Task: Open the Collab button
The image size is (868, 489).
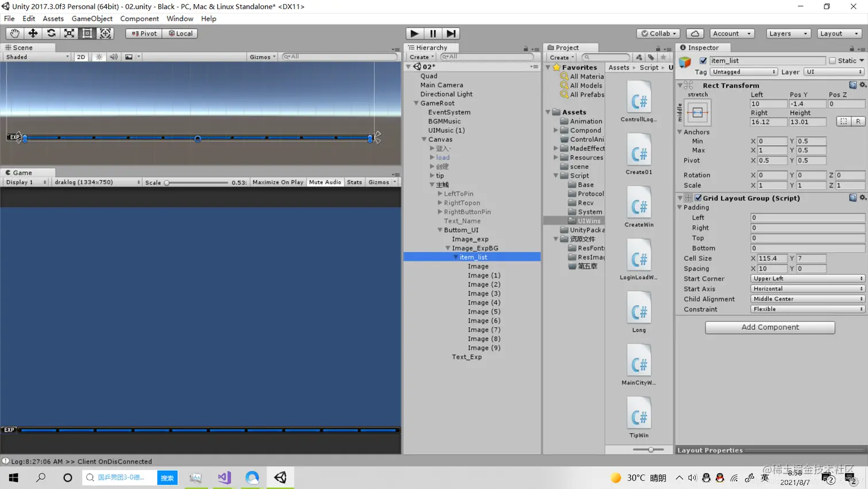Action: (x=658, y=33)
